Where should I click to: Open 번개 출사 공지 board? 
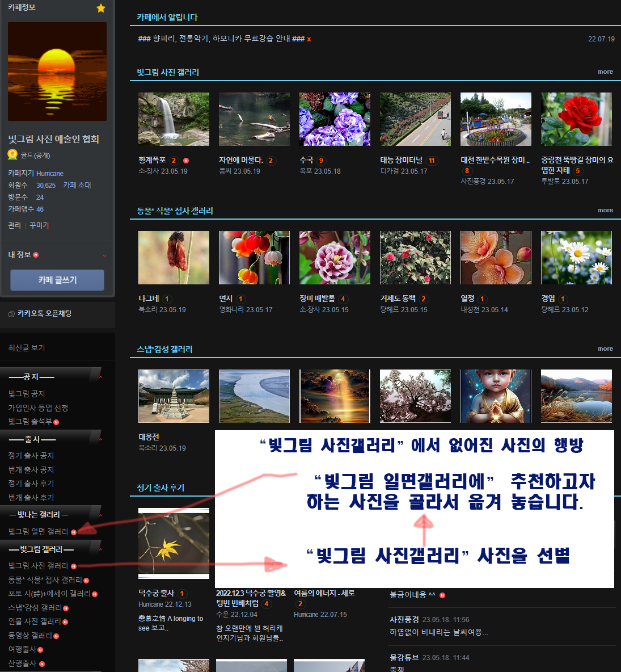click(31, 470)
